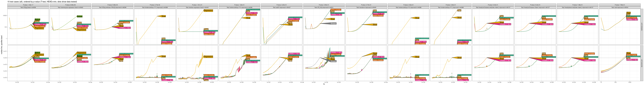Click the "Test: DT[by,verbose=TRUE] improved in #6296" header
Viewport: 644px width, 86px height.
tap(112, 8)
